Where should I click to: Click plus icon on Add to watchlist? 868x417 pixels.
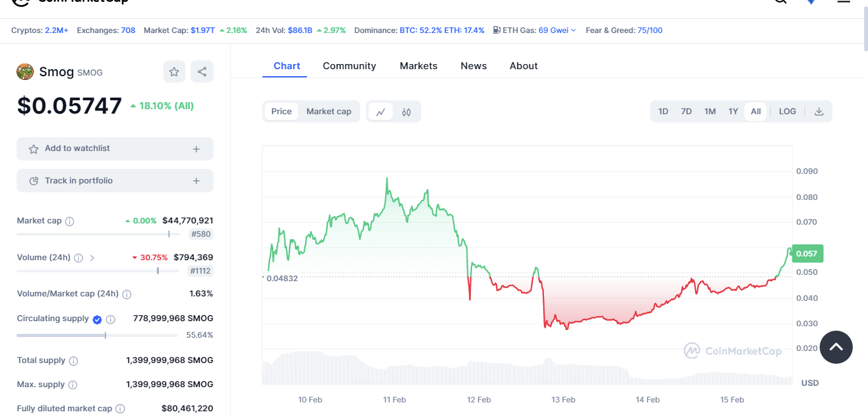pos(196,149)
